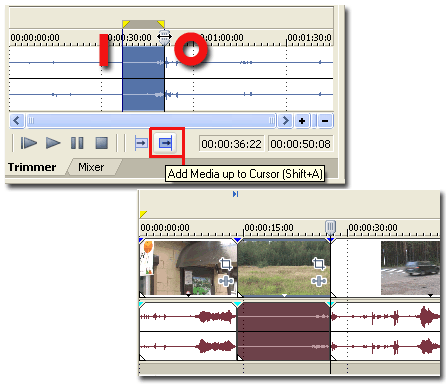446x385 pixels.
Task: Click timeline ruler at 00:00:15:00
Action: tap(269, 228)
